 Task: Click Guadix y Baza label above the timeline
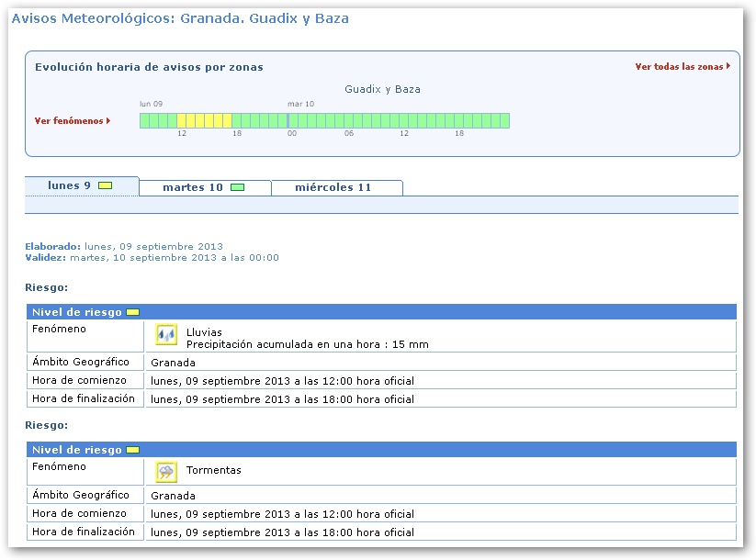[382, 89]
